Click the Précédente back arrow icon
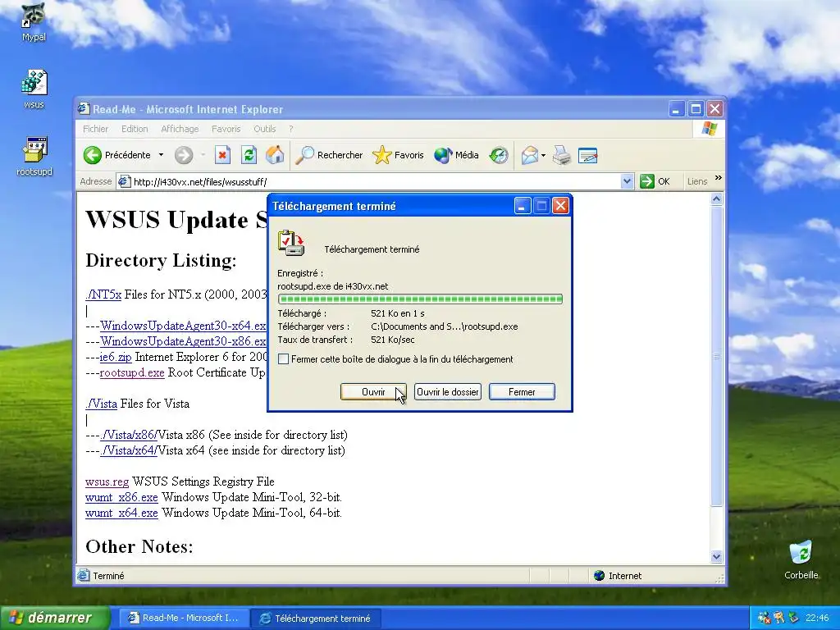The width and height of the screenshot is (840, 630). (x=92, y=155)
